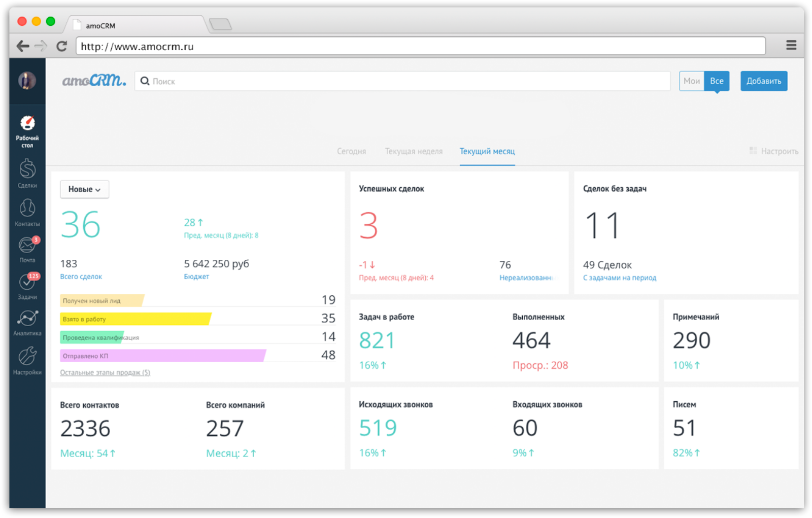Select the amoCRM browser tab
The image size is (812, 518).
coord(136,25)
